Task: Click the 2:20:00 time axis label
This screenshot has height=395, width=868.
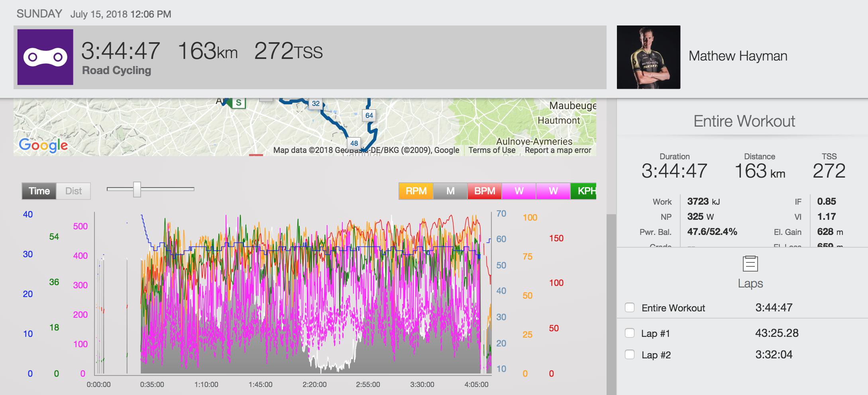Action: click(x=314, y=385)
